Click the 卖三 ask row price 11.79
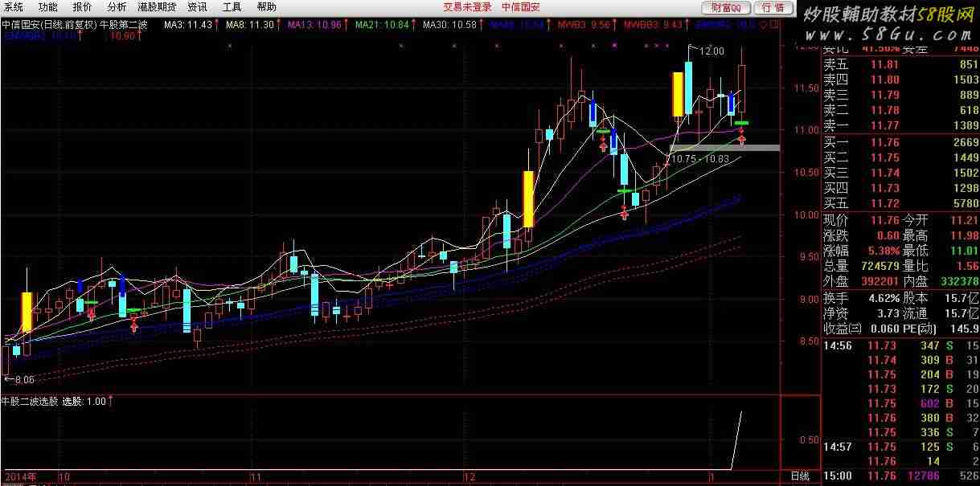 point(884,96)
